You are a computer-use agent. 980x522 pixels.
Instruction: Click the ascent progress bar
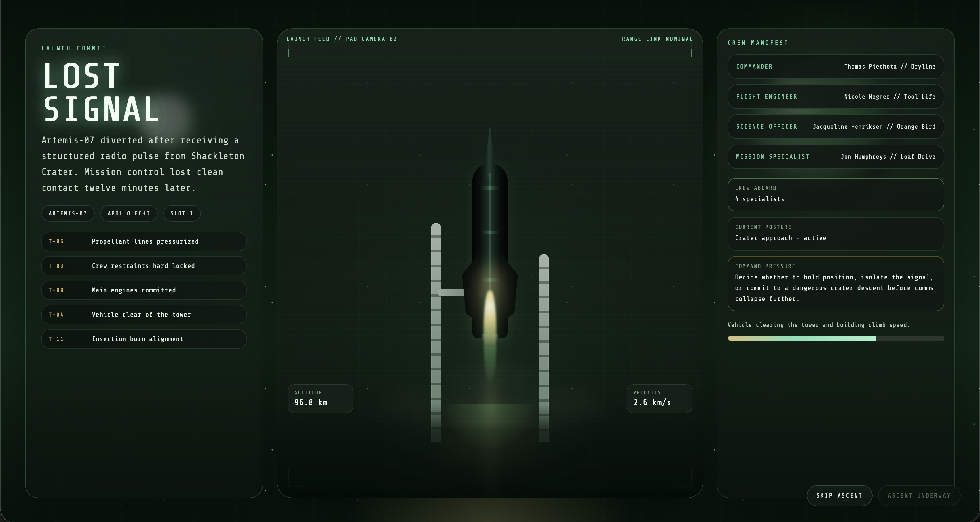[835, 338]
